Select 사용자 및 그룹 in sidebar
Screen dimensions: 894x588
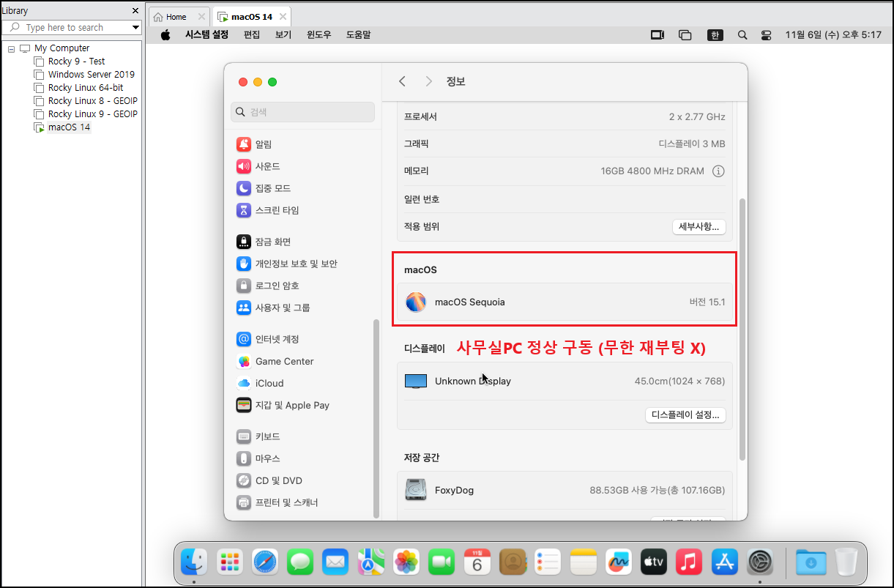tap(273, 308)
